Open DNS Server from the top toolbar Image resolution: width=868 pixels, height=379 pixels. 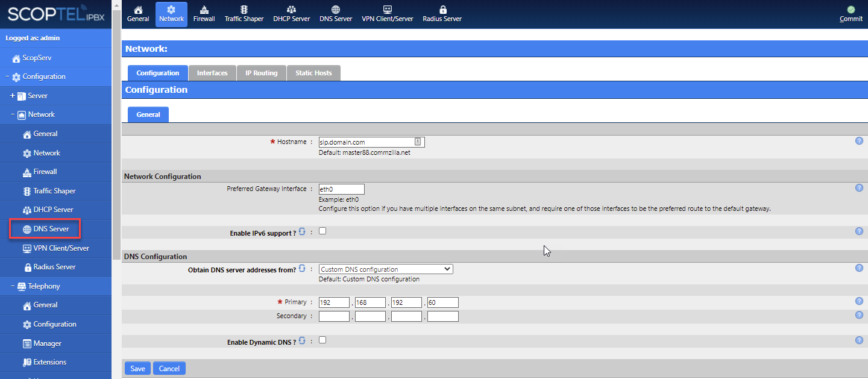tap(336, 14)
